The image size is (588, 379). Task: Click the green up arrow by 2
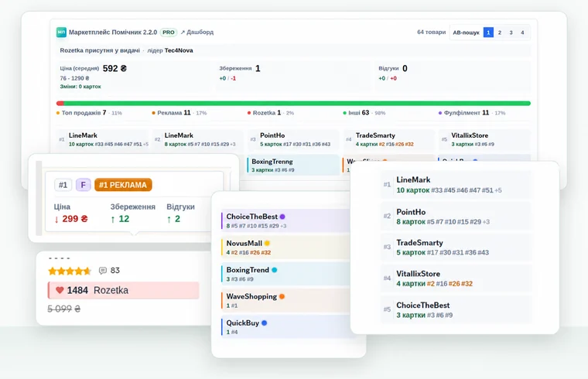coord(169,220)
